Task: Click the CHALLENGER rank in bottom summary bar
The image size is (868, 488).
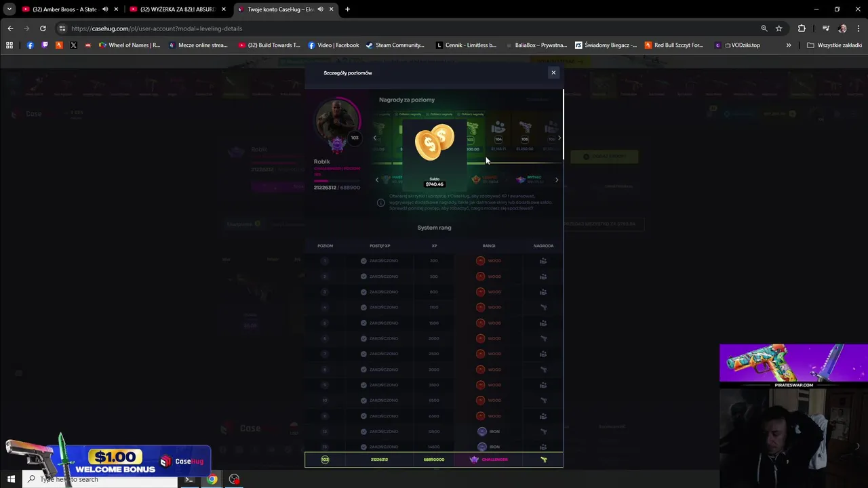Action: [x=489, y=460]
